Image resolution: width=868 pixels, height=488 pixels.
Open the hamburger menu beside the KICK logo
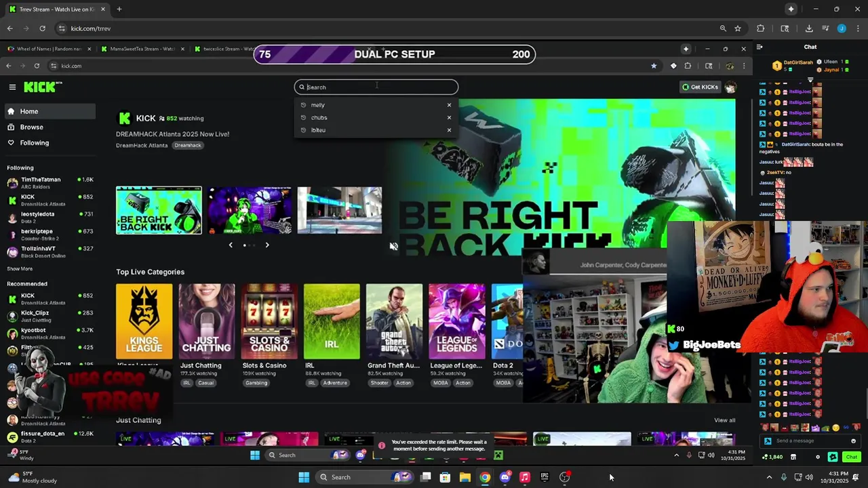click(x=12, y=87)
